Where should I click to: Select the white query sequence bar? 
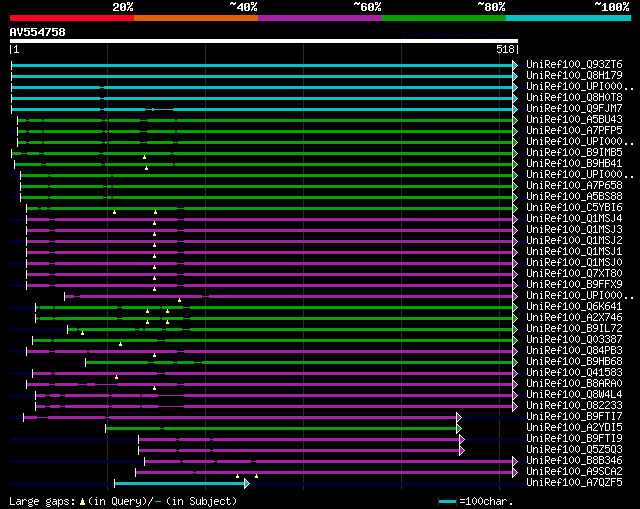pyautogui.click(x=264, y=41)
